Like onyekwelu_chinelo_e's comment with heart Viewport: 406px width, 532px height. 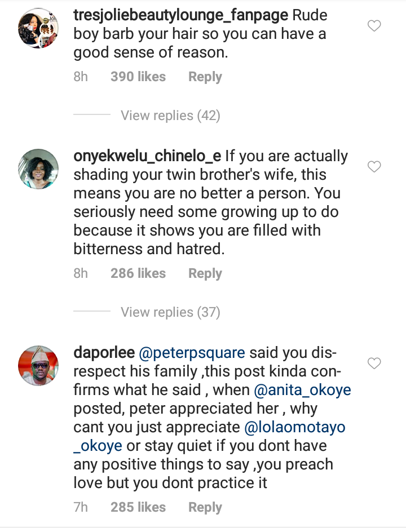[374, 166]
